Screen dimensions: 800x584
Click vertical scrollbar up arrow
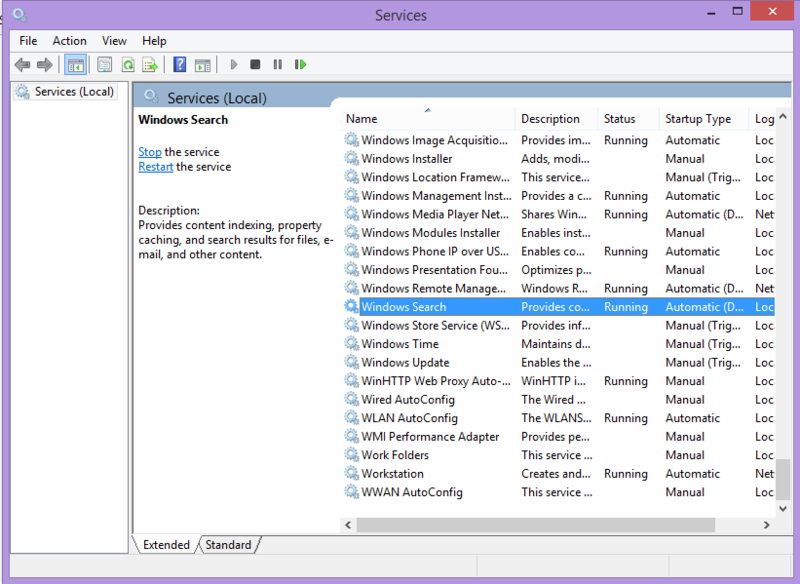pyautogui.click(x=783, y=117)
